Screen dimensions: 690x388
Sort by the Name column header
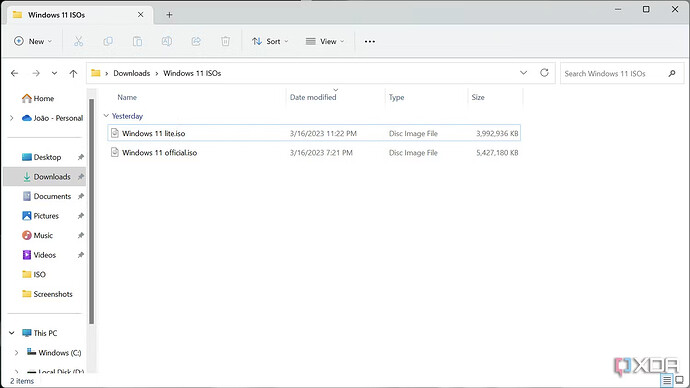(x=127, y=97)
